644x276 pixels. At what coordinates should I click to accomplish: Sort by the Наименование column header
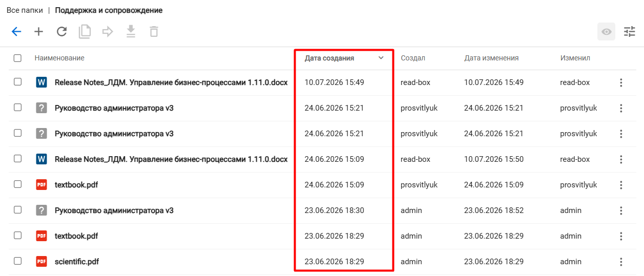(x=59, y=58)
